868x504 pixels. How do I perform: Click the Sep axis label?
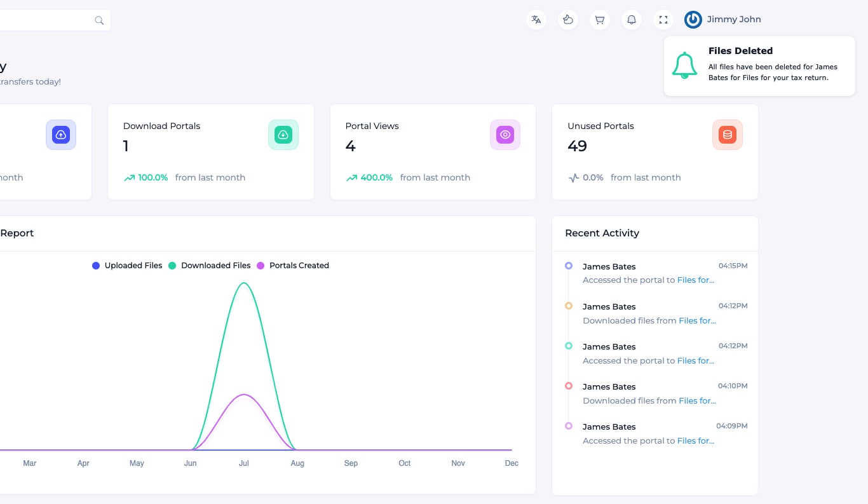tap(351, 463)
